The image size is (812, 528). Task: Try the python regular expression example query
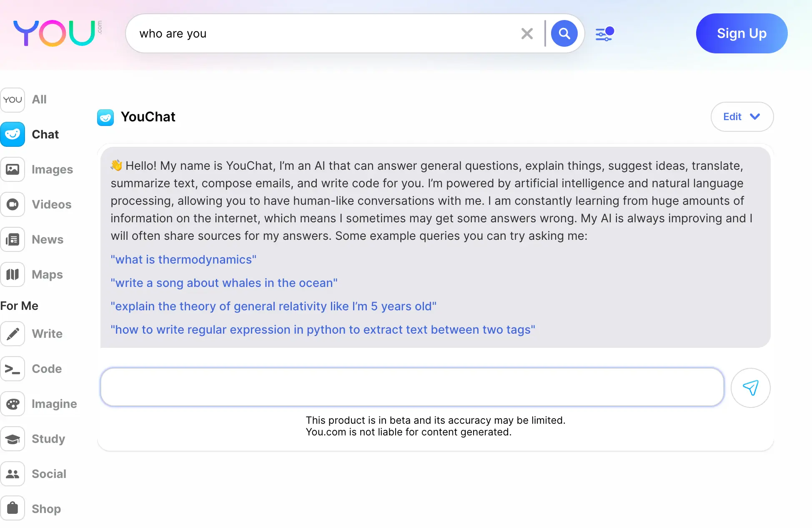coord(323,329)
